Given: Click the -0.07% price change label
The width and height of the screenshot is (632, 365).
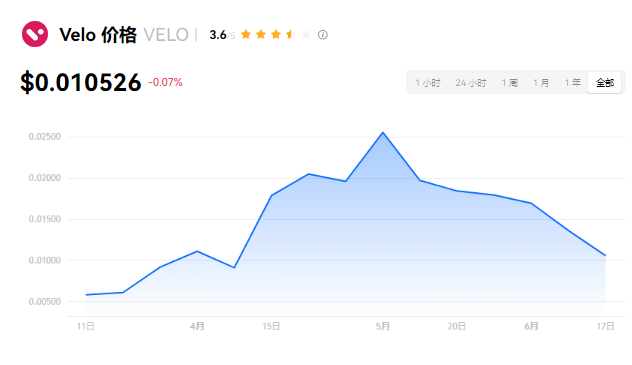Looking at the screenshot, I should 165,82.
